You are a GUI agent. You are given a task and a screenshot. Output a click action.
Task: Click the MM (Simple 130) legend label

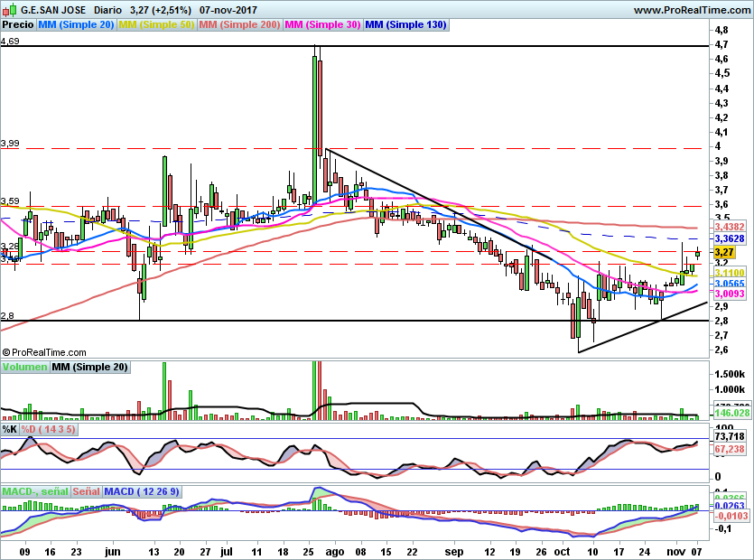[405, 25]
